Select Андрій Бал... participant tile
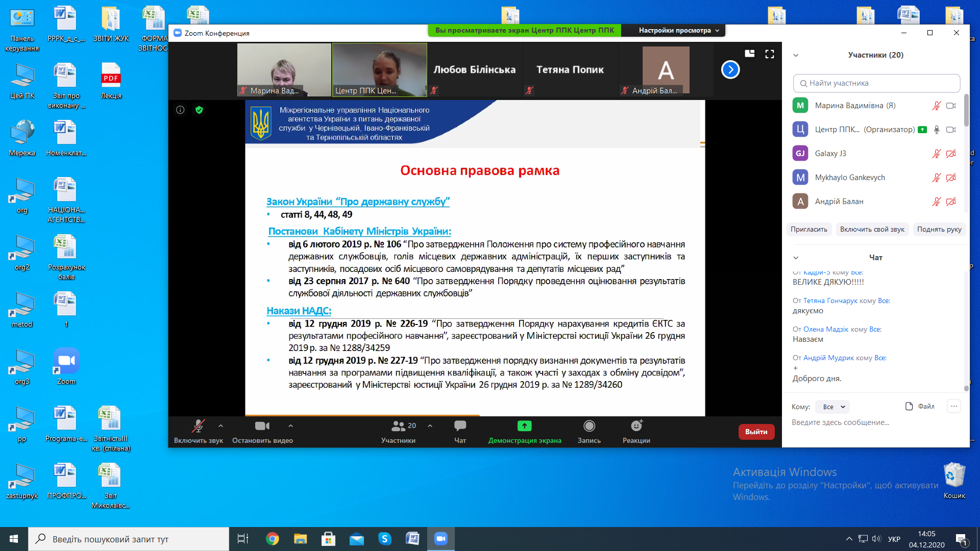 [666, 69]
